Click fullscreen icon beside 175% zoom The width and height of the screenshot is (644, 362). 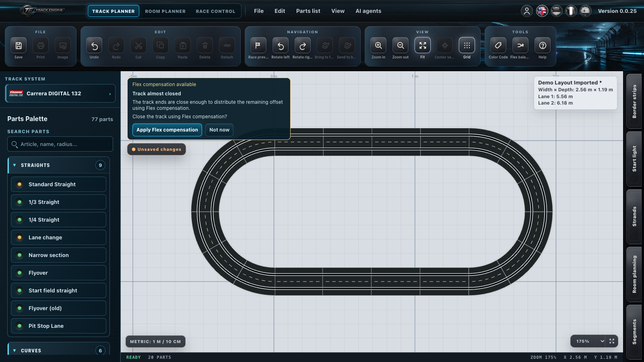(x=612, y=341)
